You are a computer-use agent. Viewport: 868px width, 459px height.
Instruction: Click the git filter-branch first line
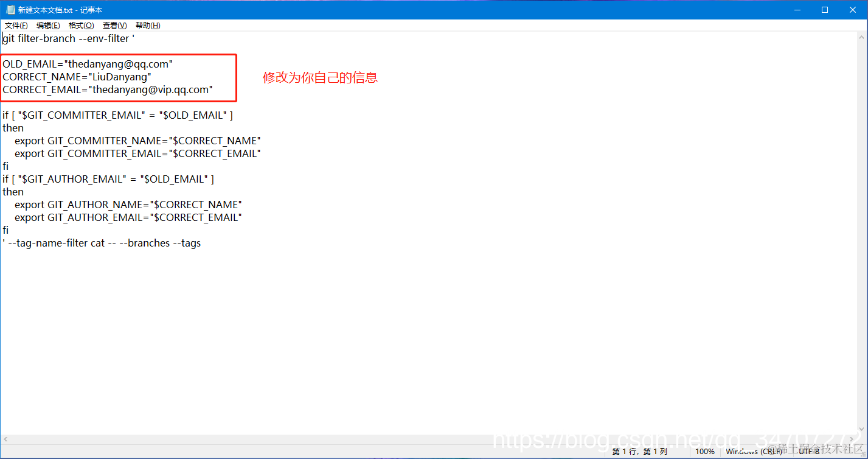(68, 38)
